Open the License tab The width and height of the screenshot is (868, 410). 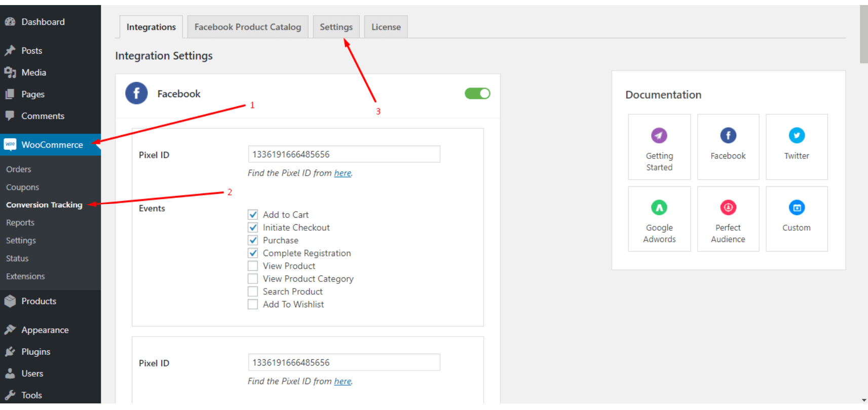click(386, 27)
